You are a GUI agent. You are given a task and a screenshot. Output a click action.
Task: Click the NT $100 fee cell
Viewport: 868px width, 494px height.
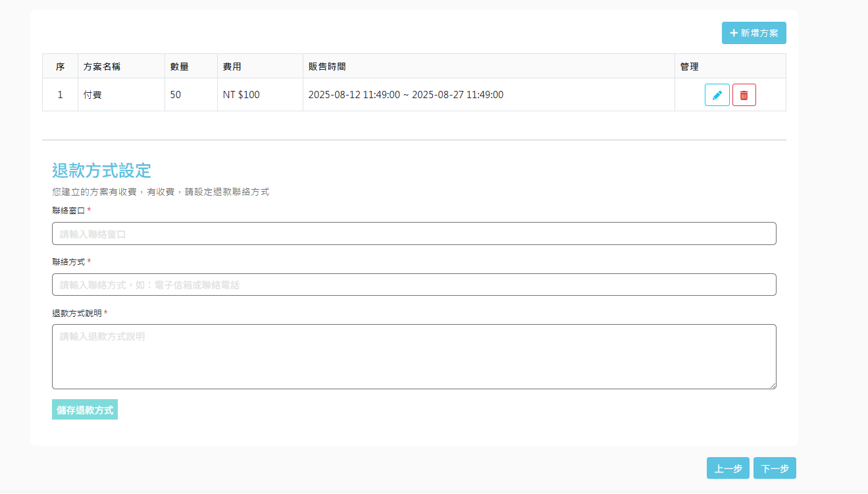[x=260, y=95]
